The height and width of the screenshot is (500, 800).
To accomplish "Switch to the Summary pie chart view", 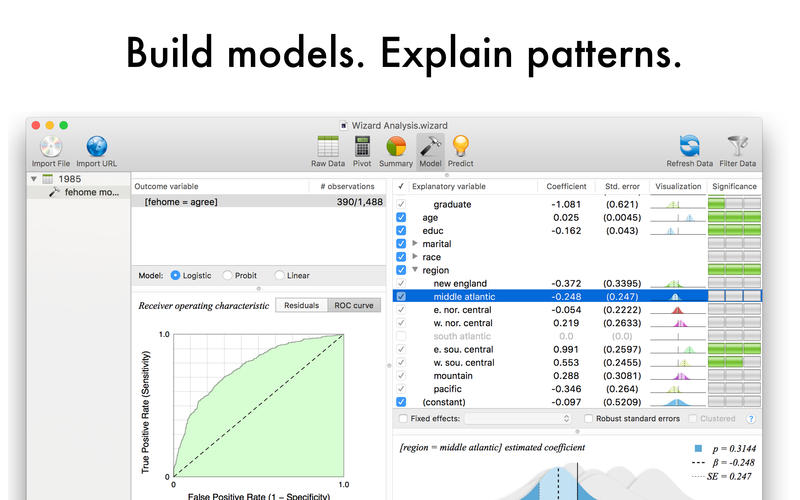I will click(396, 147).
